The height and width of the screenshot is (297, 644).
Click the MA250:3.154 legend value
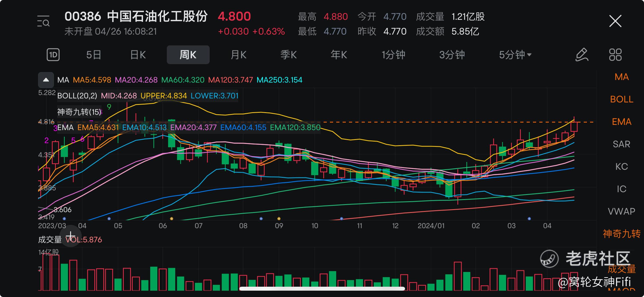[x=279, y=80]
